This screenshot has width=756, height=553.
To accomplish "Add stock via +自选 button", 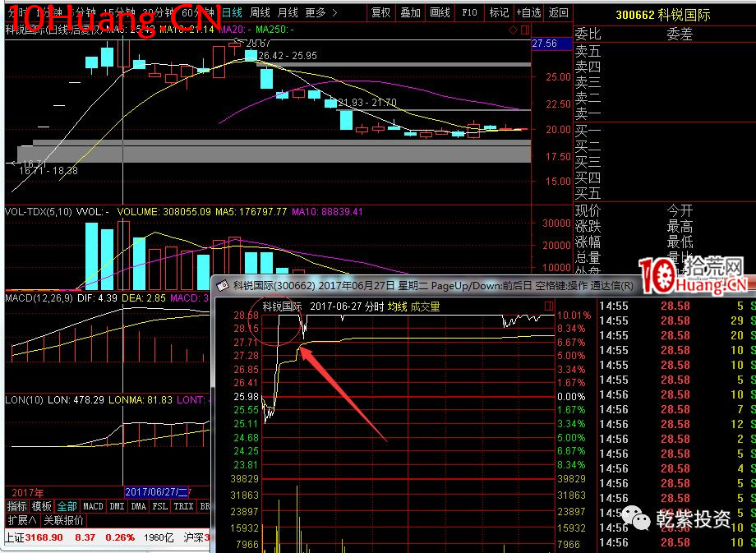I will click(529, 12).
